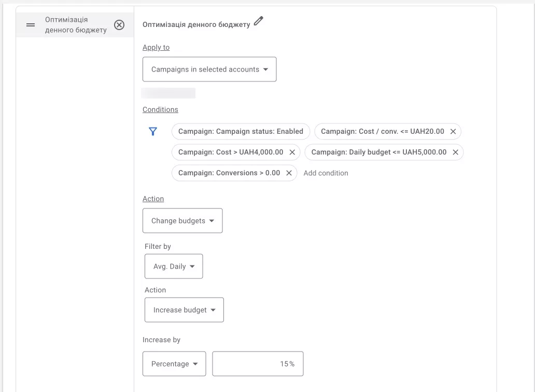Select the Campaign status: Enabled chip
The height and width of the screenshot is (392, 535).
click(x=241, y=131)
